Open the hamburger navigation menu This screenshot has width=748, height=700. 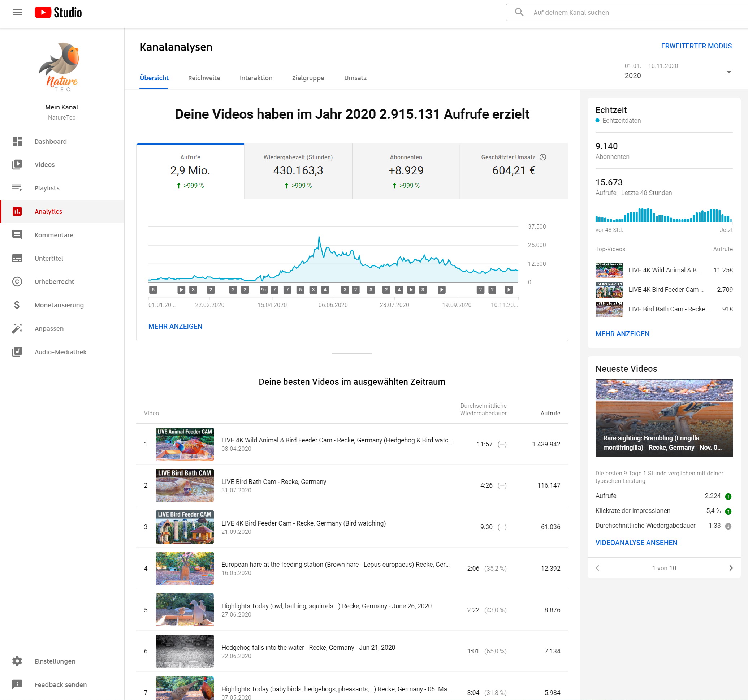coord(17,12)
